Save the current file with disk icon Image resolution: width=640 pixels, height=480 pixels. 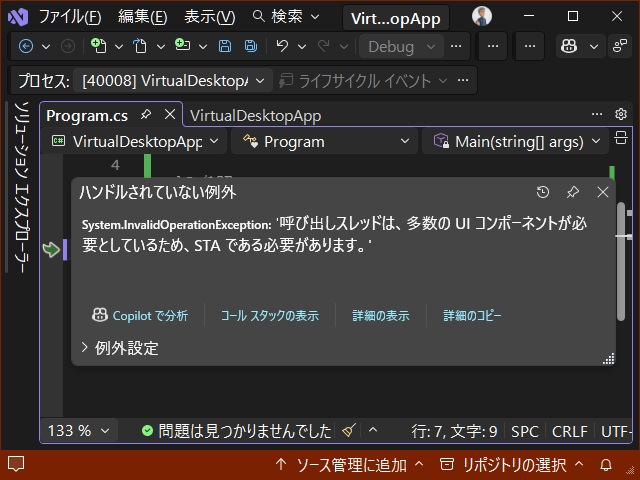tap(224, 46)
